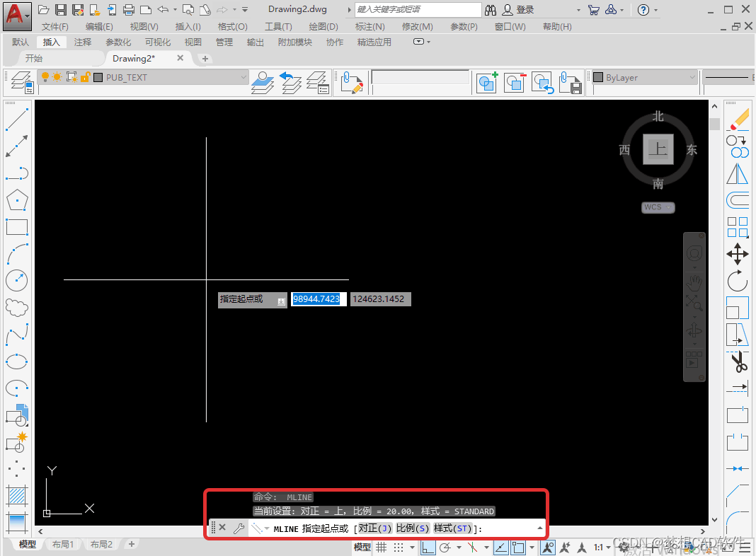Expand the command line history arrow
The height and width of the screenshot is (556, 756).
[x=539, y=528]
